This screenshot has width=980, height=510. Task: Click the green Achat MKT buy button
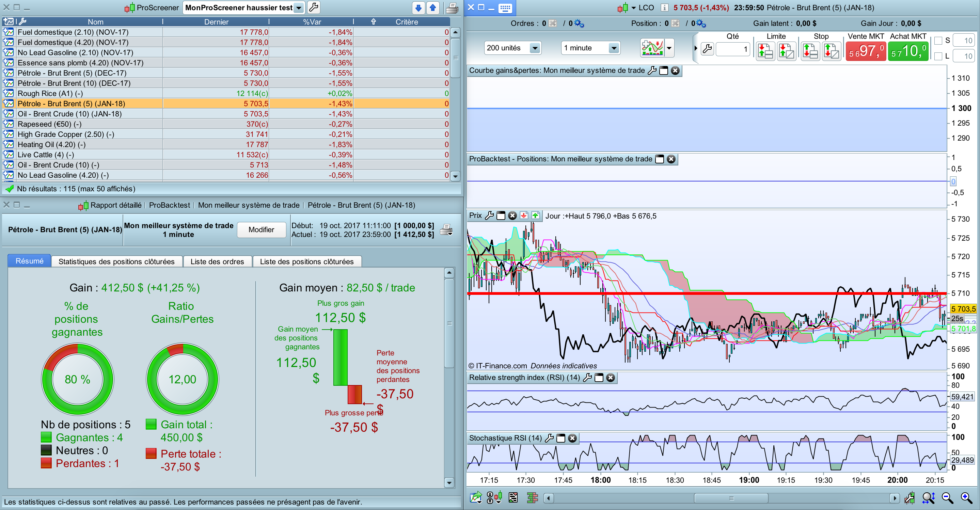tap(908, 51)
